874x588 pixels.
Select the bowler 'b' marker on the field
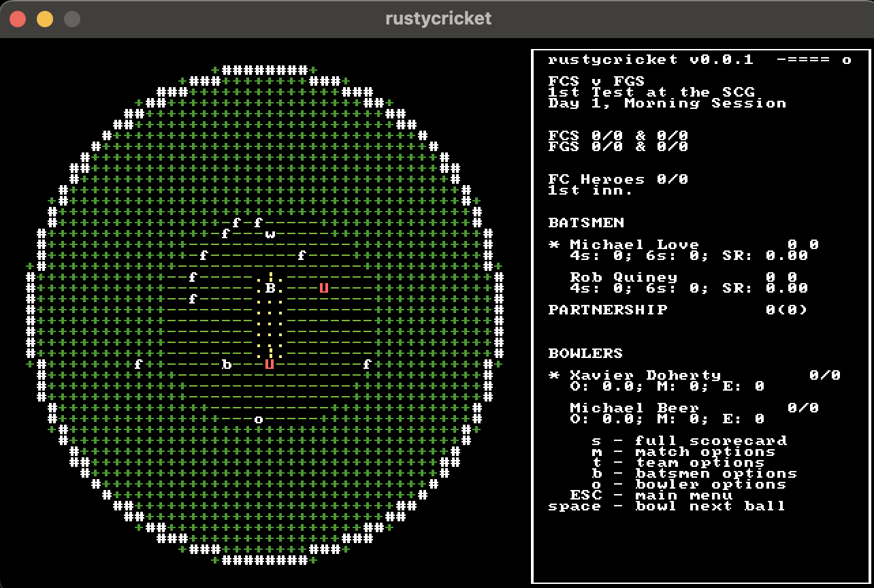227,365
